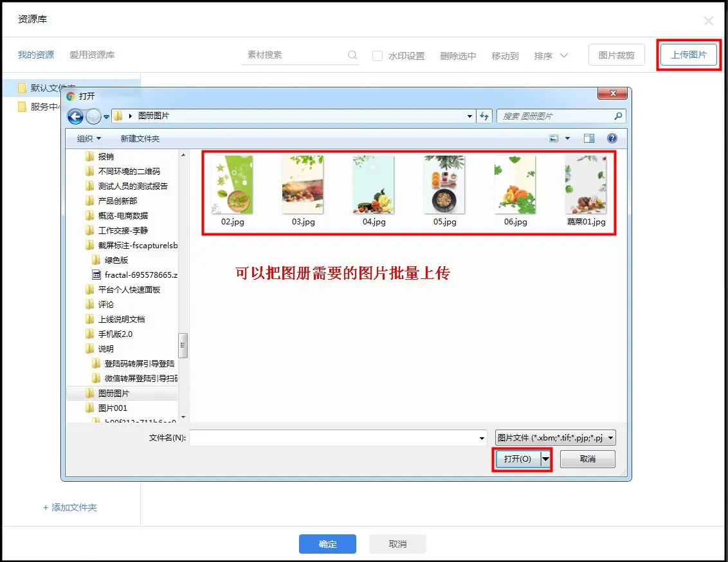Click the 上传图片 button
This screenshot has height=562, width=728.
(x=688, y=55)
